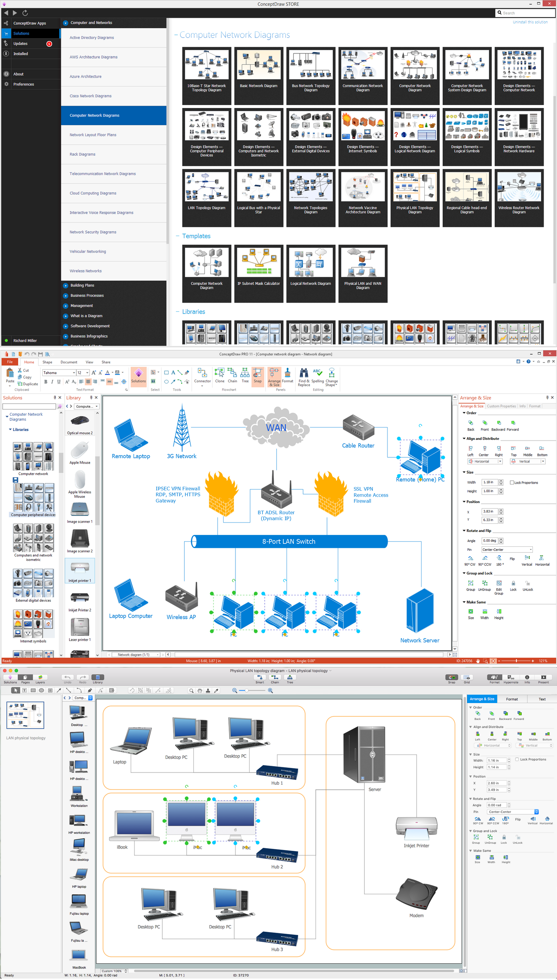
Task: Open Custom Properties tab in PRO panel
Action: click(x=501, y=406)
